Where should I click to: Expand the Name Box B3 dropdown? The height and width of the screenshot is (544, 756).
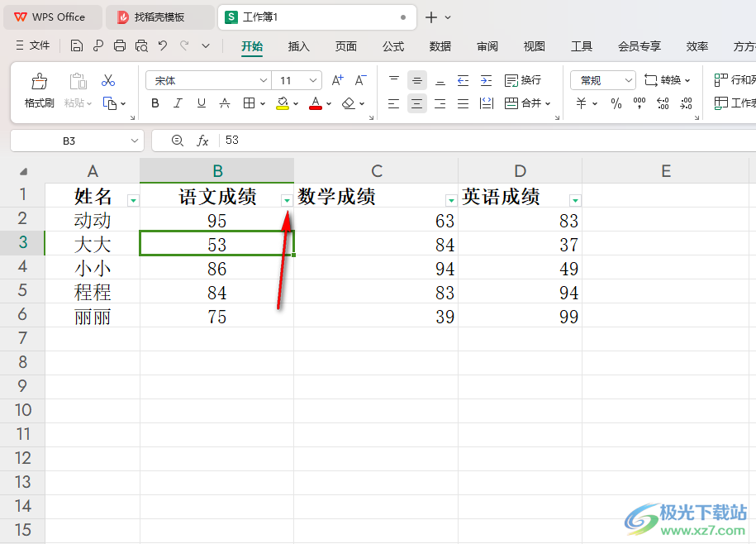click(135, 141)
